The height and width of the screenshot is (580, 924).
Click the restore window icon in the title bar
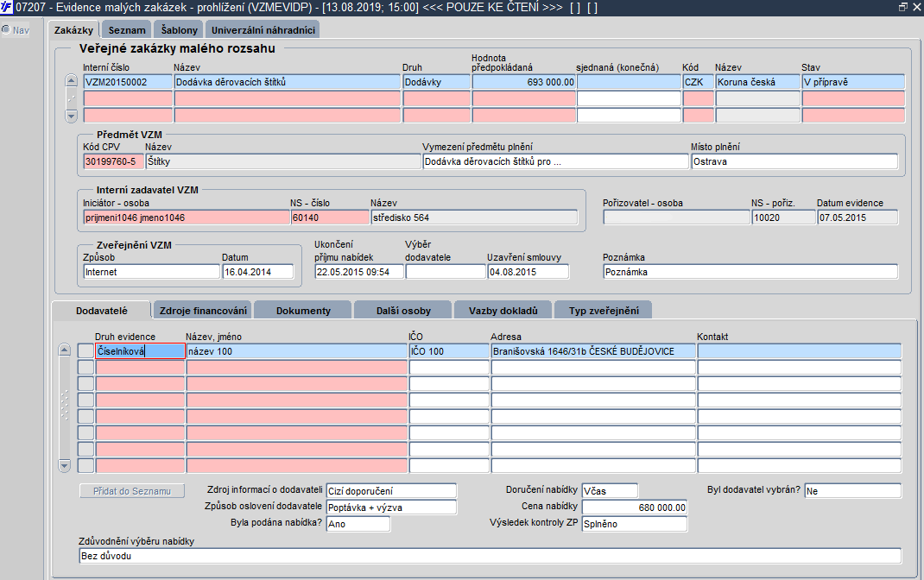(x=902, y=7)
